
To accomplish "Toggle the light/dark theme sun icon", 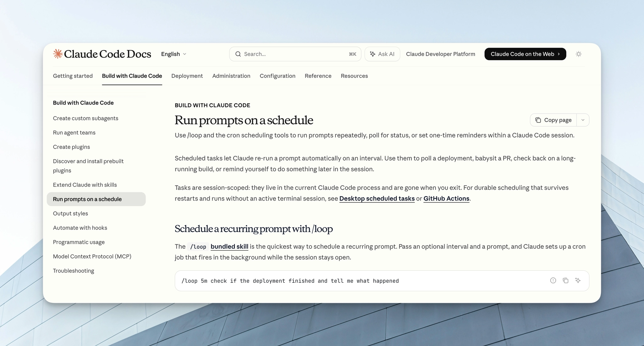I will click(x=578, y=54).
